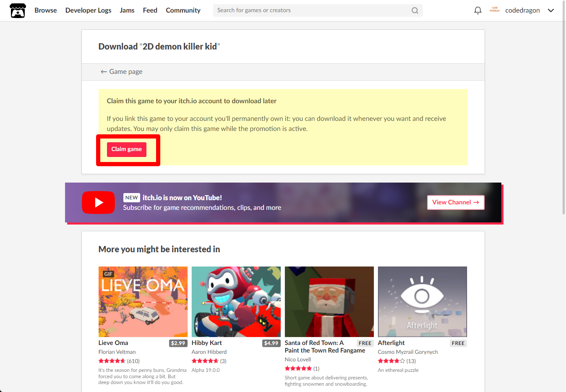This screenshot has height=392, width=566.
Task: Go back to Game page
Action: [122, 72]
